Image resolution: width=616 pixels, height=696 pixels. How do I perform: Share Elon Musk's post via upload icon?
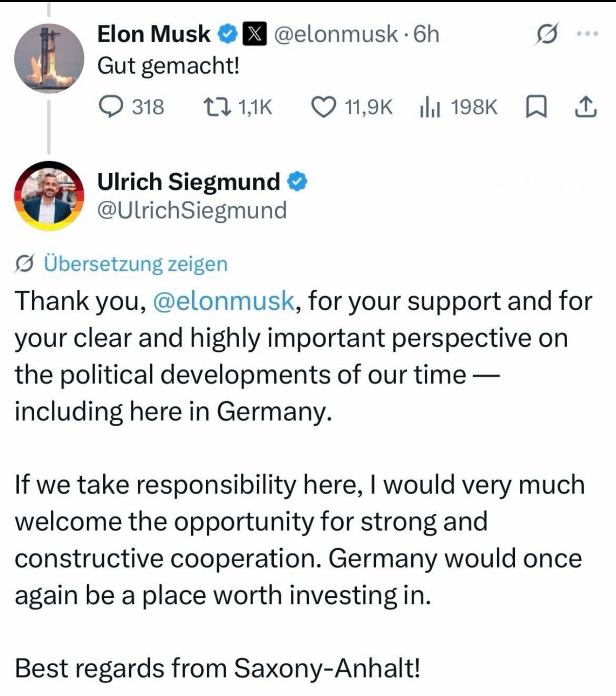point(586,107)
